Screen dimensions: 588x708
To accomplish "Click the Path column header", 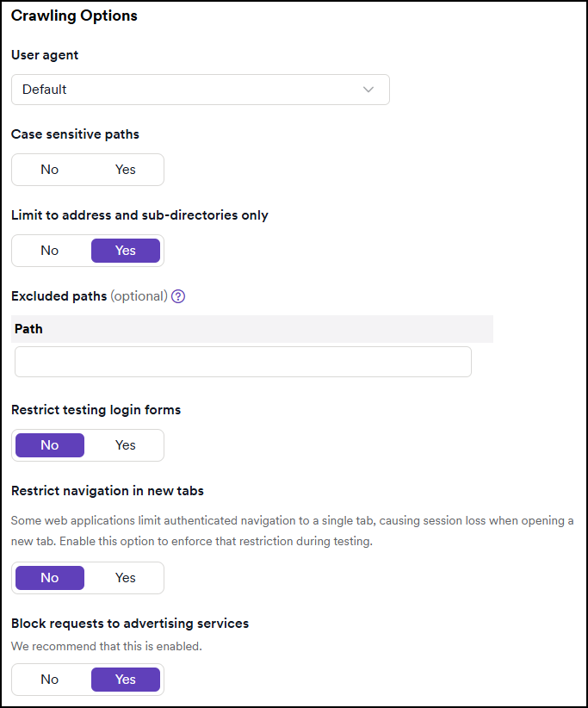I will 28,329.
